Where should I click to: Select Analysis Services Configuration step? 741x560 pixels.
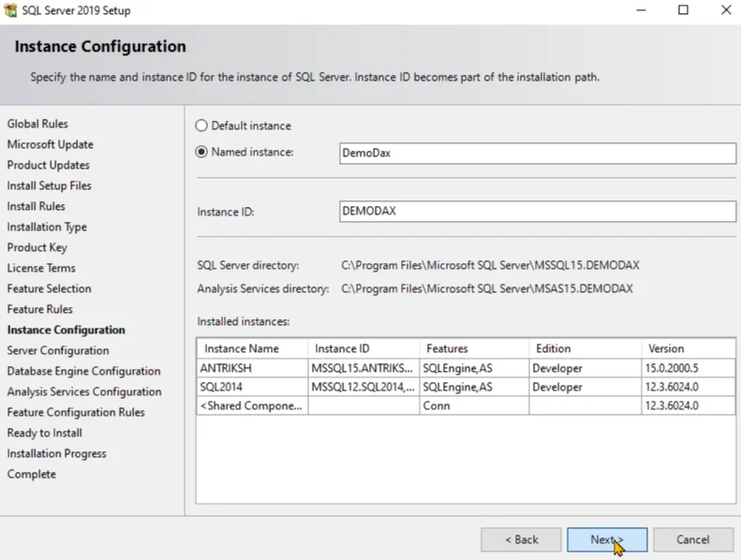(x=84, y=391)
